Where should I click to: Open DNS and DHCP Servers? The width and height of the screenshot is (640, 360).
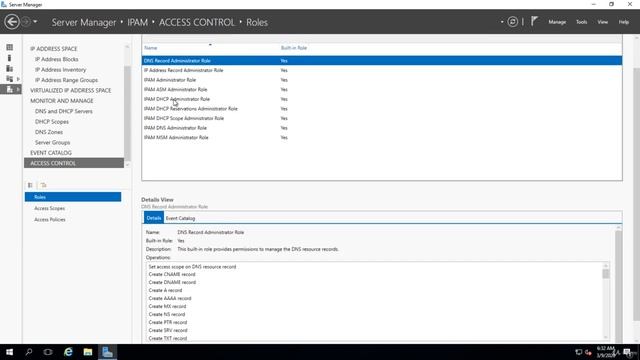tap(64, 111)
